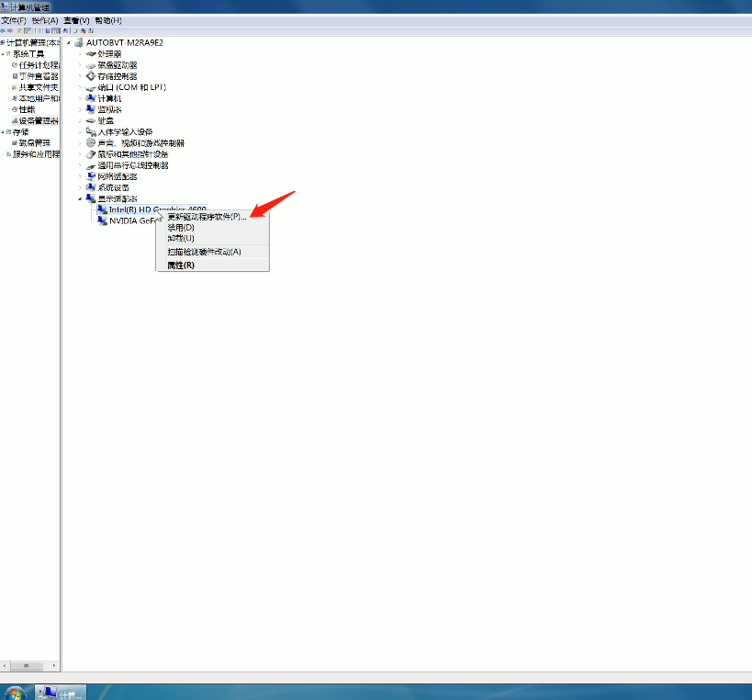Select the 鼠标和其他指针设备 label

[133, 154]
